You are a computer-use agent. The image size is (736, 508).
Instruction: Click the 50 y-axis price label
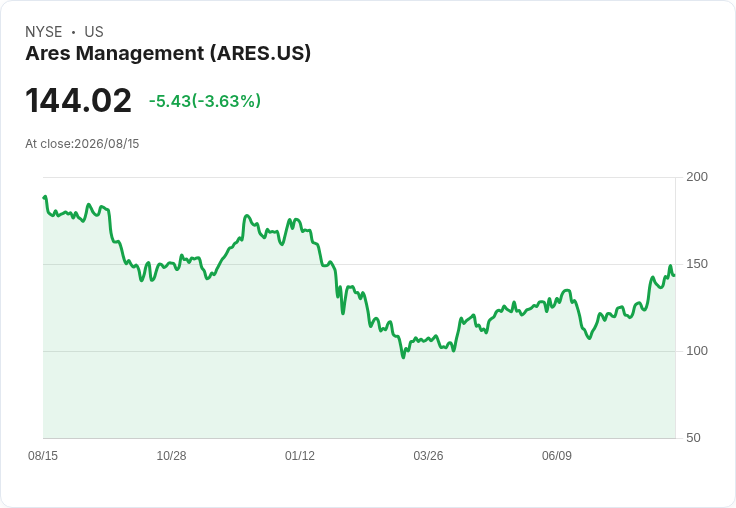(693, 438)
